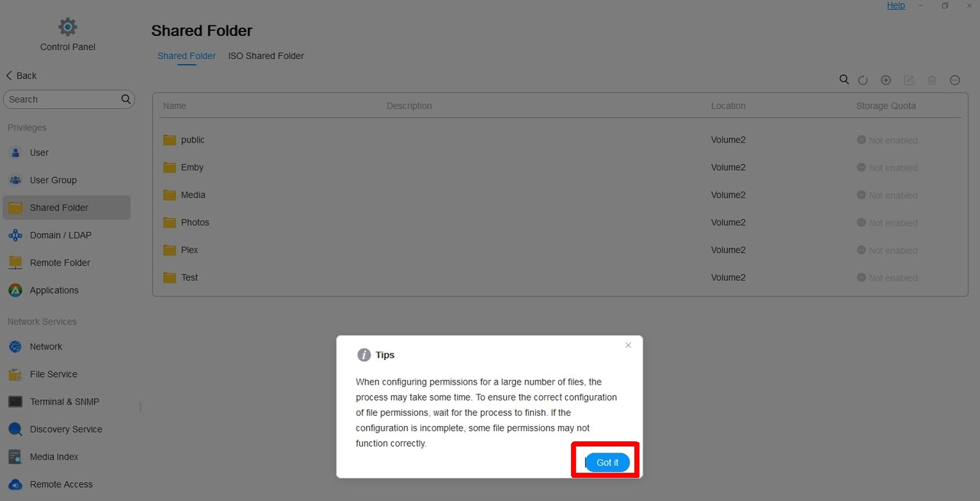Screen dimensions: 980x501
Task: Open Remote Access settings
Action: [x=67, y=484]
